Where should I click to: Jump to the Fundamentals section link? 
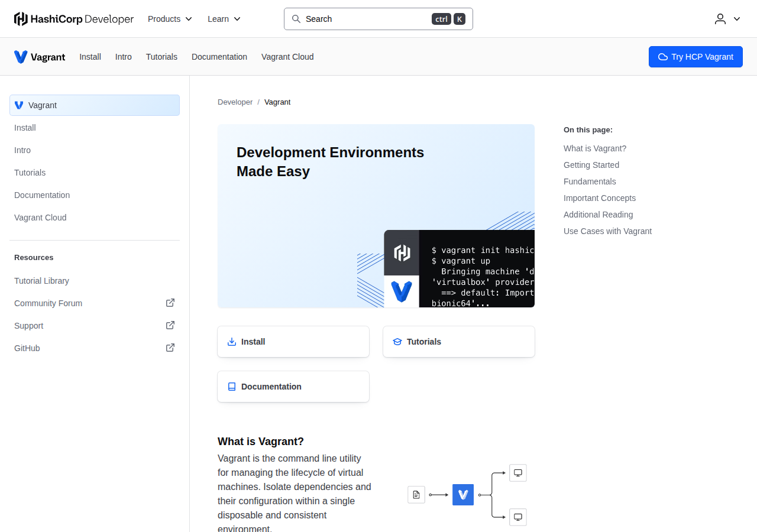coord(590,181)
